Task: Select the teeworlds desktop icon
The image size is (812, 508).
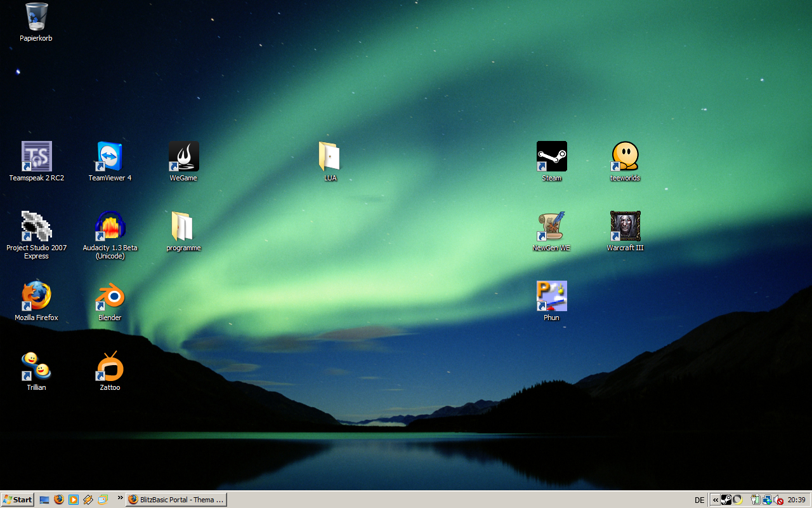Action: [625, 157]
